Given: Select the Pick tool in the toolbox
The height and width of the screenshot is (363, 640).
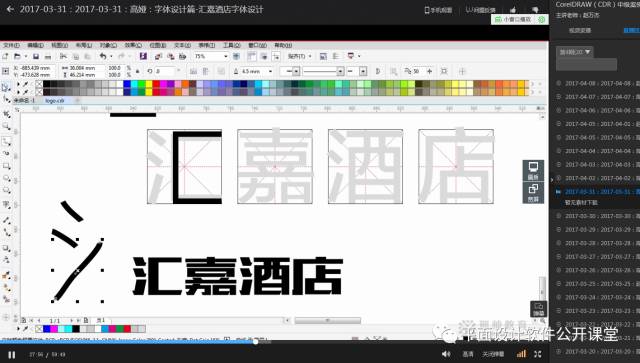Looking at the screenshot, I should (x=6, y=87).
